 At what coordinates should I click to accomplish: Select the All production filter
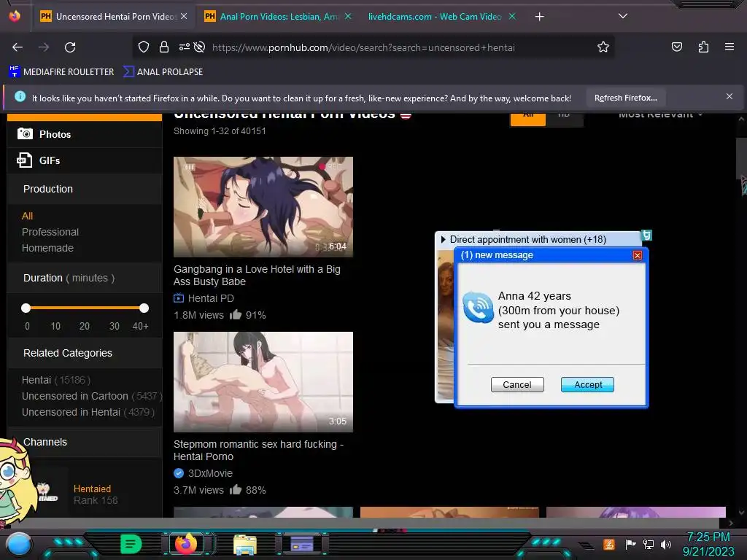[x=27, y=216]
